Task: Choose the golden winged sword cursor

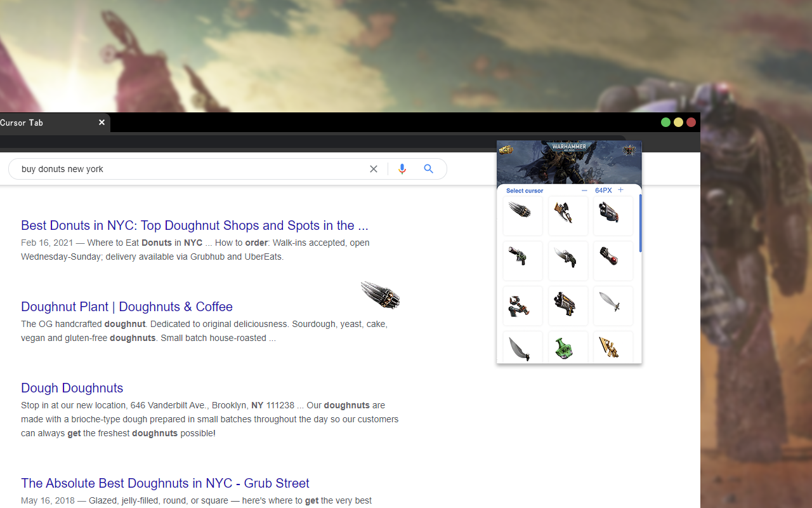Action: pos(613,347)
